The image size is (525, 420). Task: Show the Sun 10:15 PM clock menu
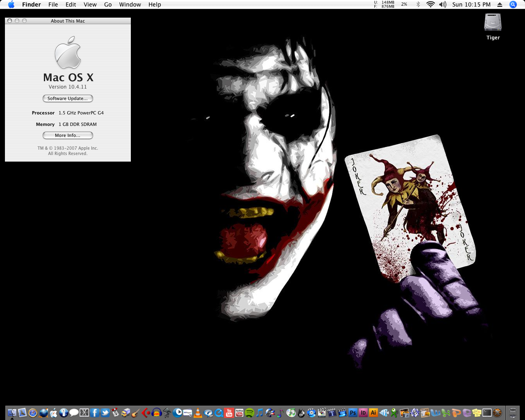(x=471, y=5)
